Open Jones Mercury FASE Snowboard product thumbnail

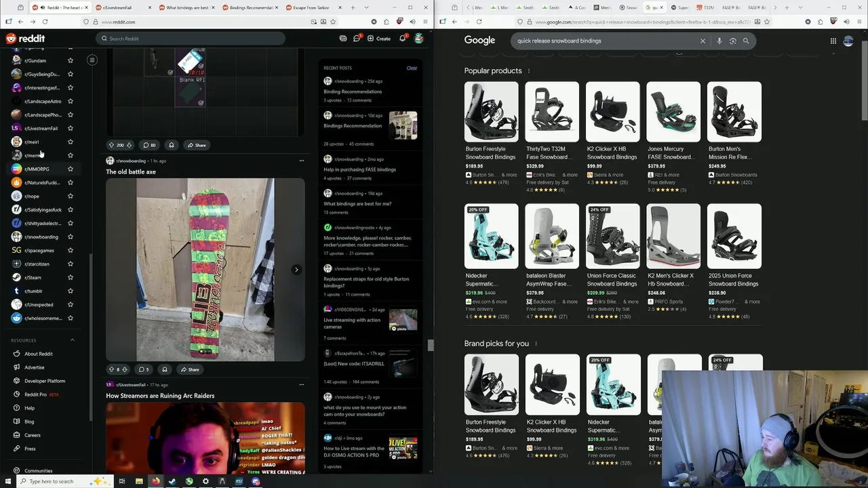[x=673, y=112]
